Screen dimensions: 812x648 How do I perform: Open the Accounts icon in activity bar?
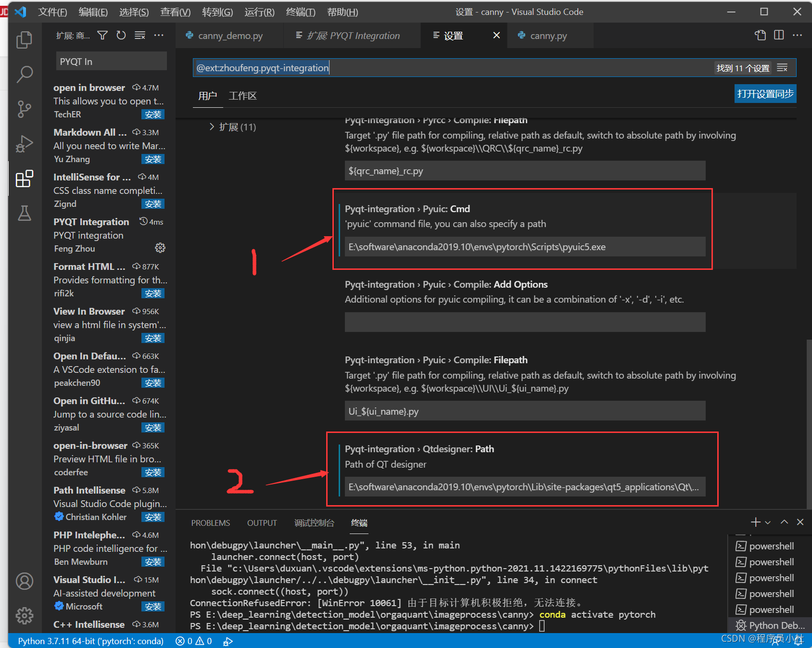[24, 581]
